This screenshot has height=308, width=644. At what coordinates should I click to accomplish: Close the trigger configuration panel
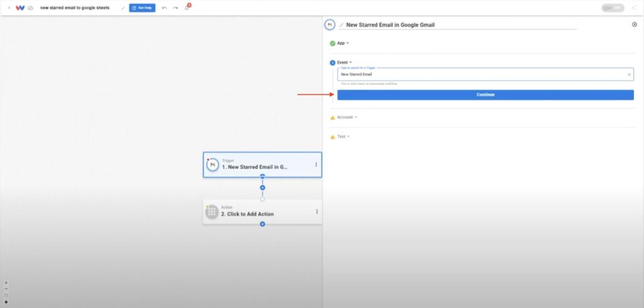(634, 25)
